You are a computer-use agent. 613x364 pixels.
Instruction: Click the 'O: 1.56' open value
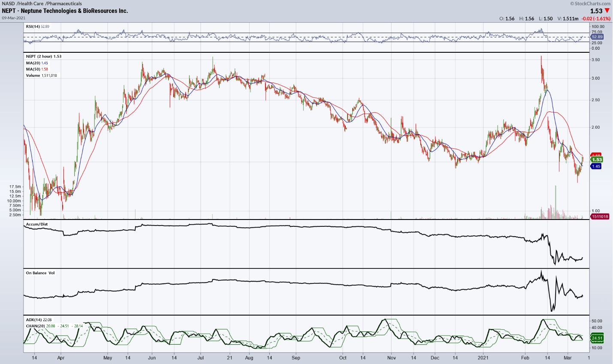pos(507,18)
